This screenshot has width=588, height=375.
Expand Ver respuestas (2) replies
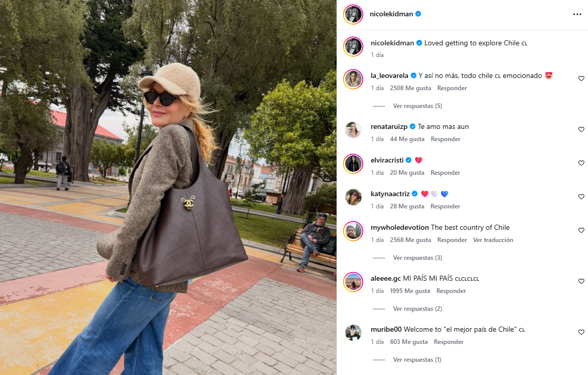[x=417, y=309]
